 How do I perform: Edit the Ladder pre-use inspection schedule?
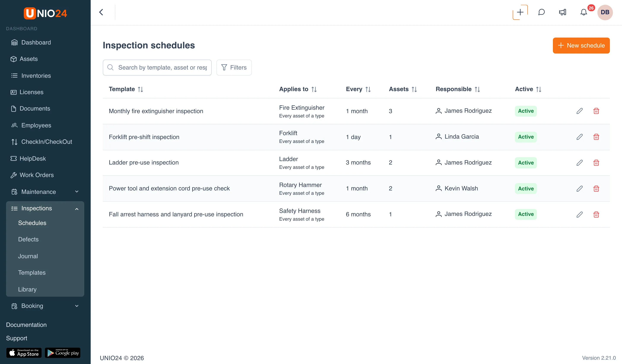(x=579, y=163)
